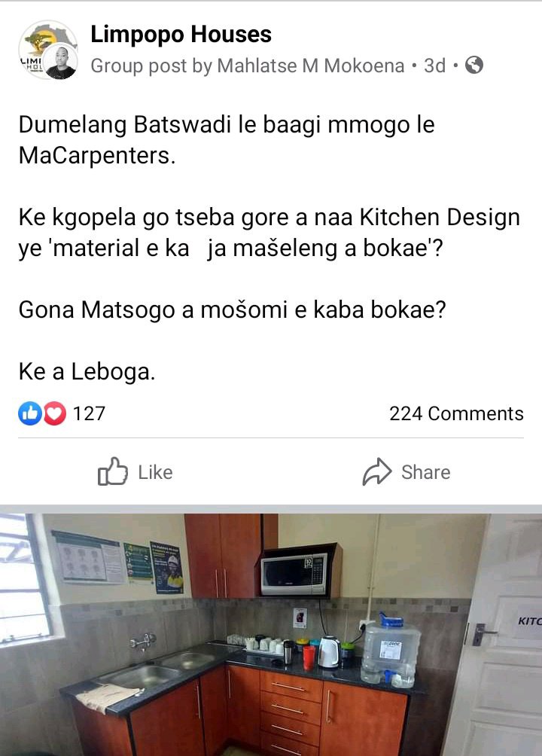Click the Like thumbs-up outline icon

112,471
